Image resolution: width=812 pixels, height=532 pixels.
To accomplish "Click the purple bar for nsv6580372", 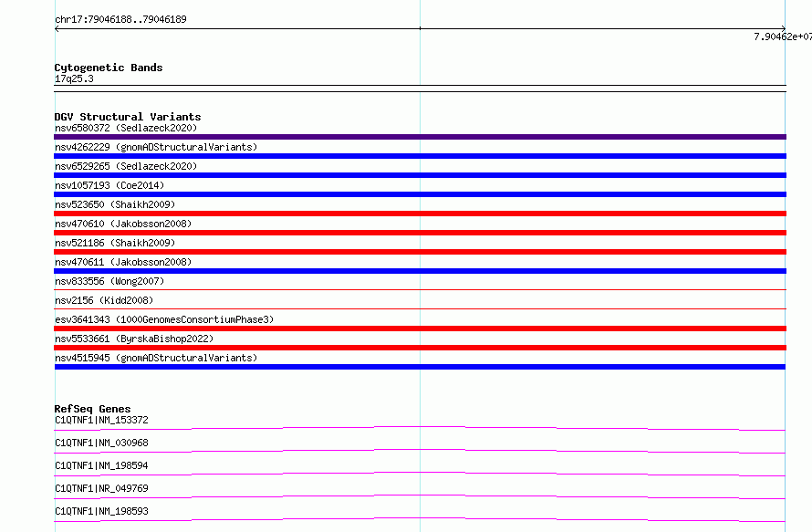I will (x=420, y=137).
